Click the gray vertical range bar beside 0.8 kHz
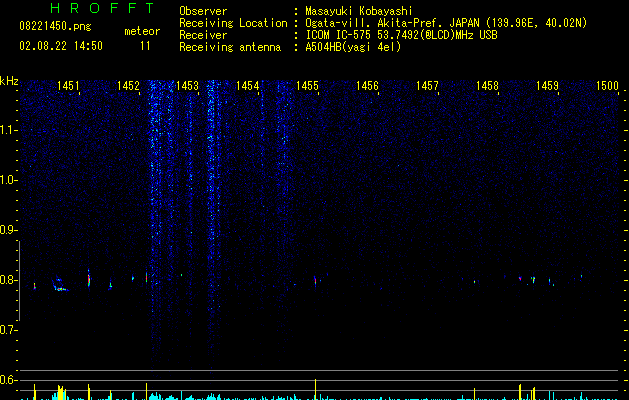Screen dimensions: 629x400 point(19,280)
